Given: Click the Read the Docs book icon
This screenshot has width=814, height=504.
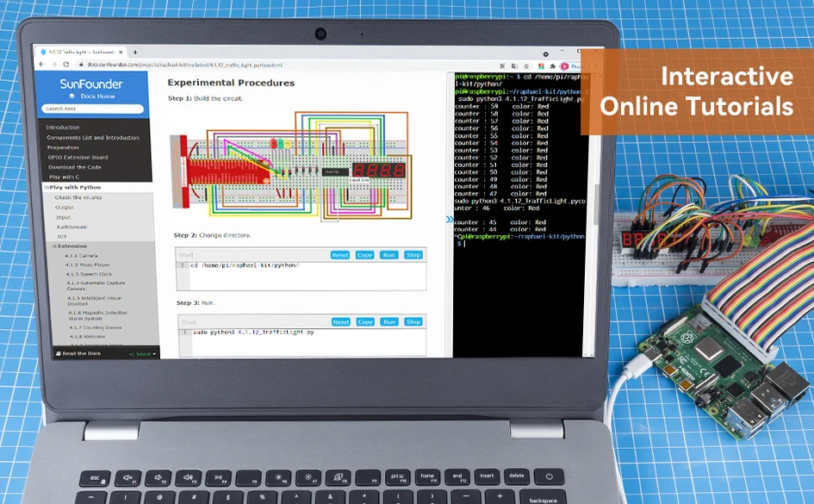Looking at the screenshot, I should click(59, 352).
